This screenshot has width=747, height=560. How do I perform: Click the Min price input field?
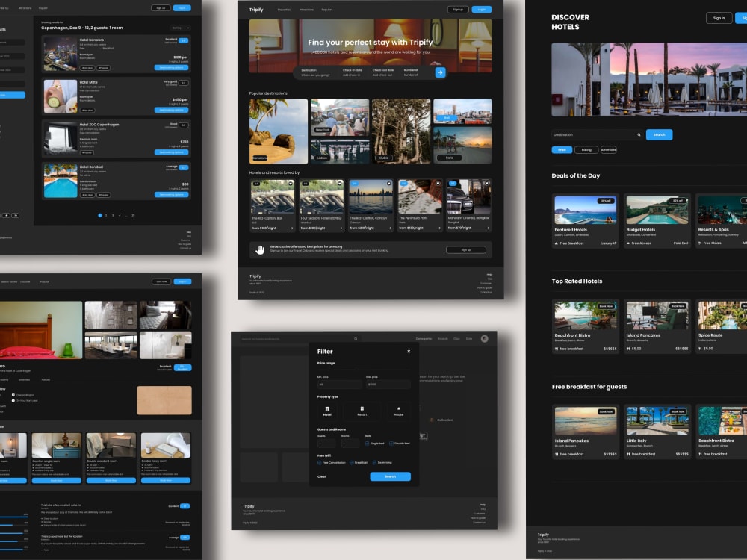point(339,385)
